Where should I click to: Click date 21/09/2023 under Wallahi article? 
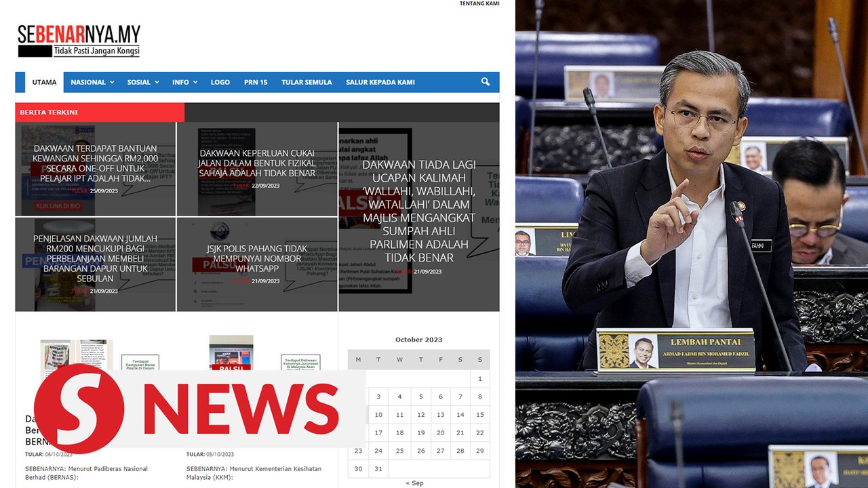(x=427, y=271)
